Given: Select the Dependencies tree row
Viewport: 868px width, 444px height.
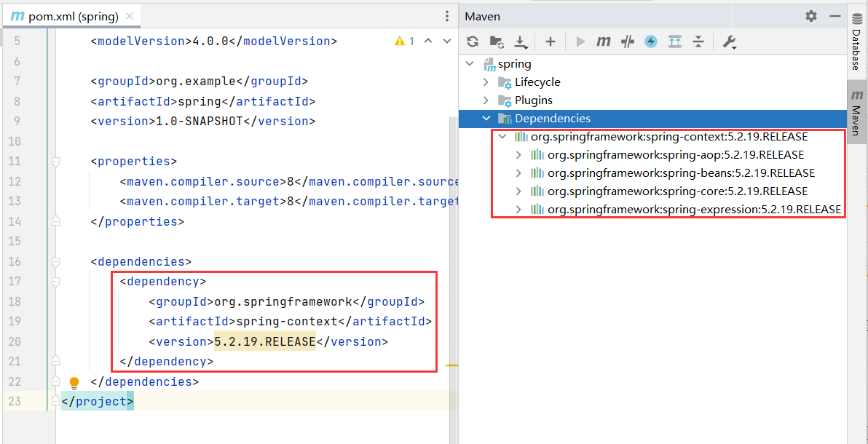Looking at the screenshot, I should [x=652, y=119].
